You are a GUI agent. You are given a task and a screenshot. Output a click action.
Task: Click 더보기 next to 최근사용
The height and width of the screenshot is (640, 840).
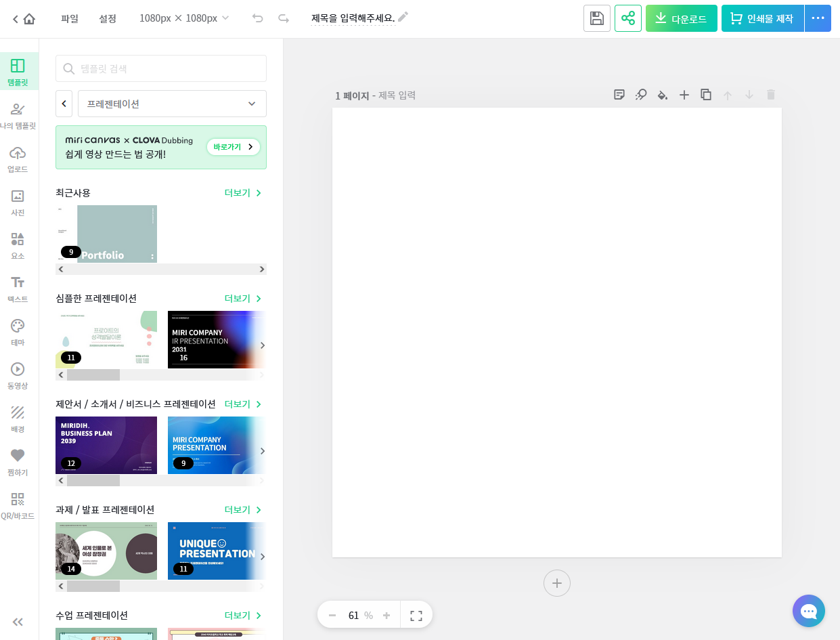pyautogui.click(x=237, y=192)
